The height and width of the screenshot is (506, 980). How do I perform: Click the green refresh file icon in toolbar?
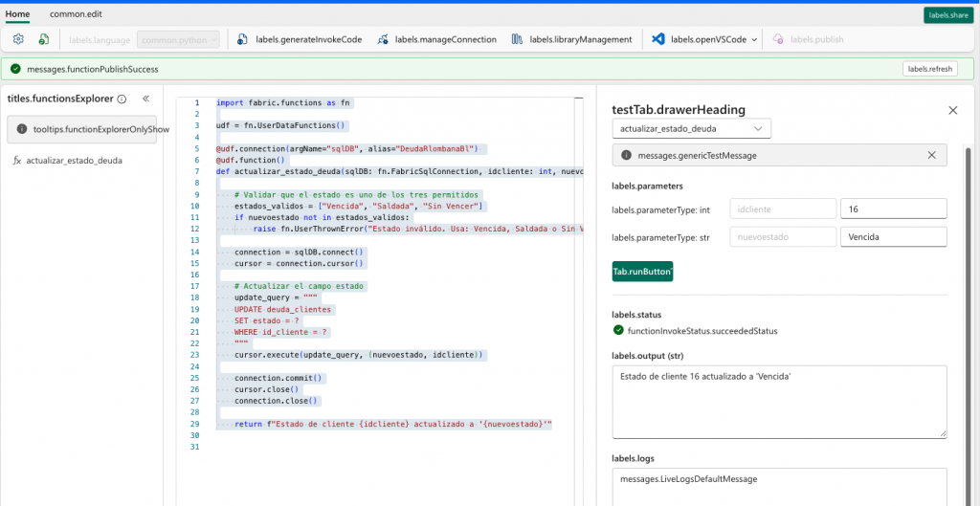[x=44, y=39]
